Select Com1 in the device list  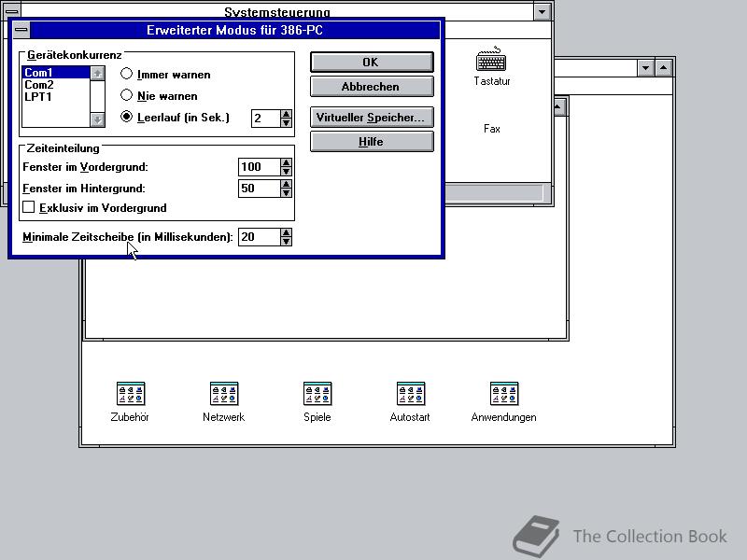[x=56, y=73]
